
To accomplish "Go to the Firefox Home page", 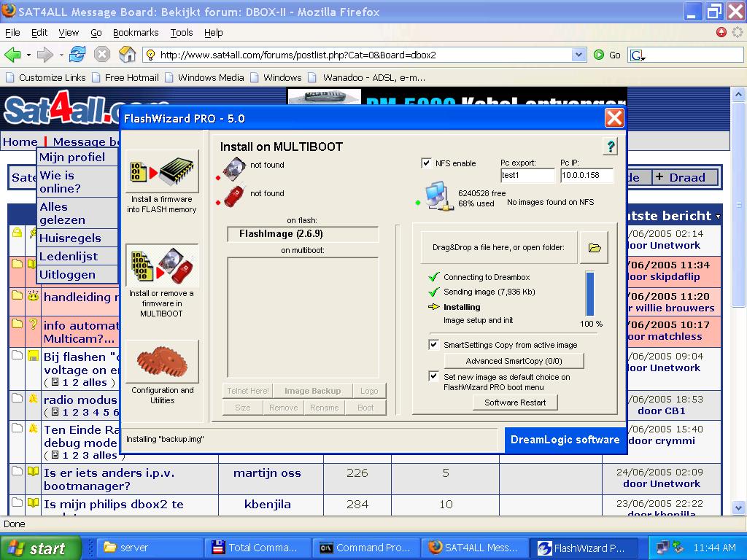I will click(127, 55).
